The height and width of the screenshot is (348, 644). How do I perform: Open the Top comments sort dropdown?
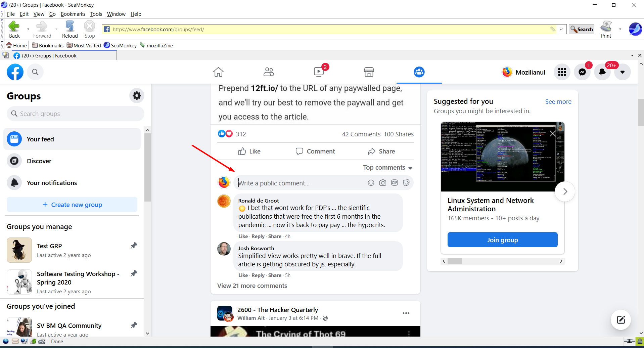point(387,167)
